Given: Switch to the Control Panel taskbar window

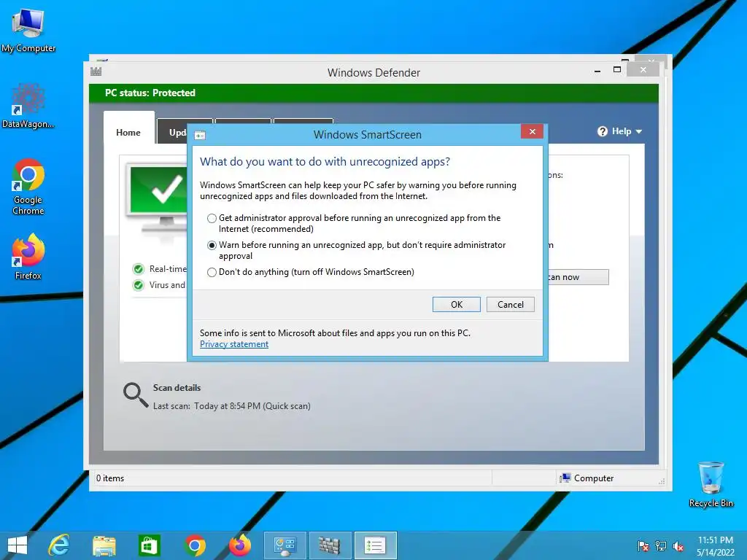Looking at the screenshot, I should click(285, 545).
